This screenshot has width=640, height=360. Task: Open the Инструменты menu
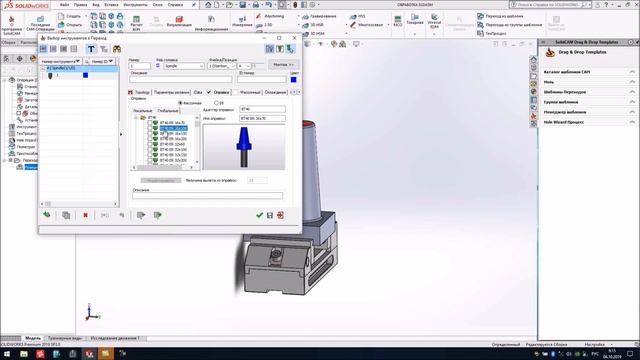tap(136, 5)
